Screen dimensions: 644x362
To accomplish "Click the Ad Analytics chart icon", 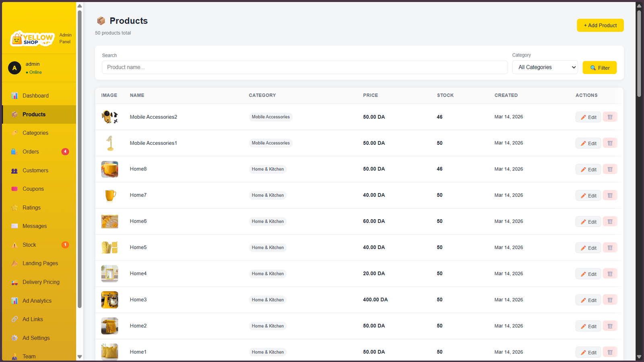I will (x=14, y=301).
